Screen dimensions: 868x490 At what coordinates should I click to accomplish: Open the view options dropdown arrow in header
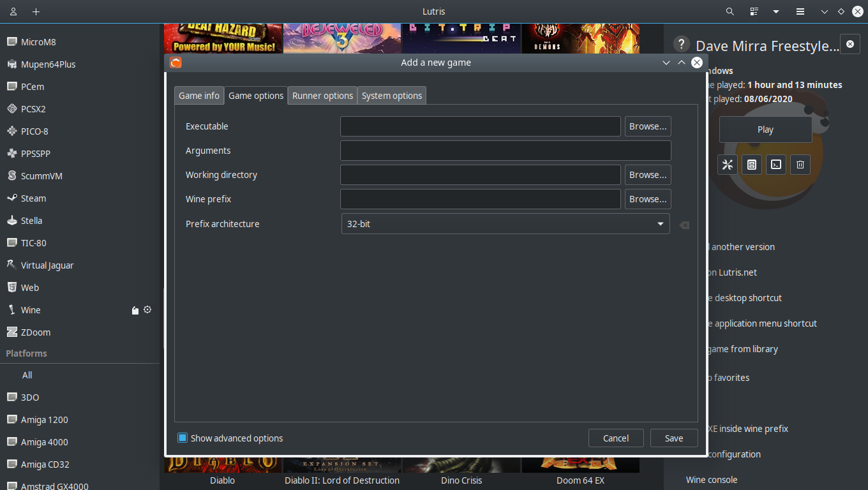[776, 11]
